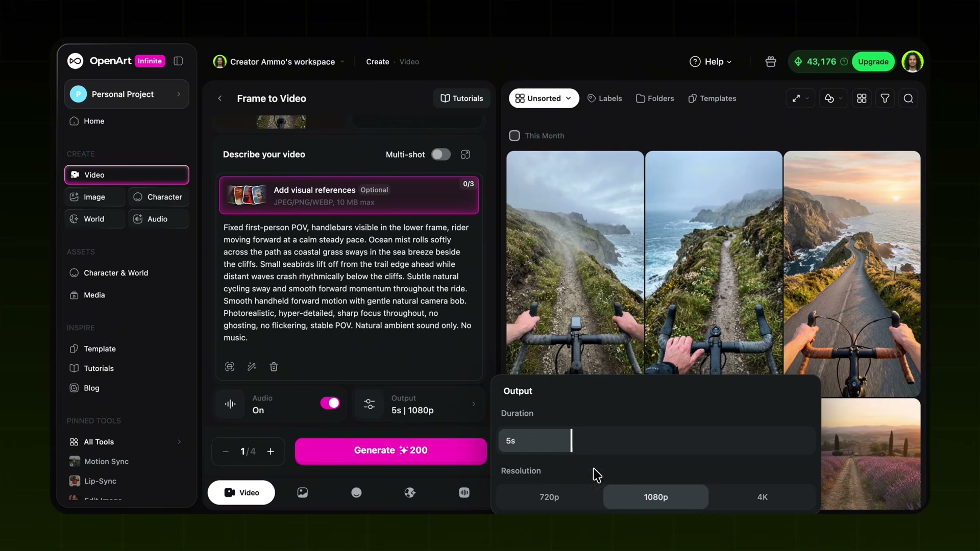The image size is (980, 551).
Task: Expand the All Tools list
Action: (127, 442)
